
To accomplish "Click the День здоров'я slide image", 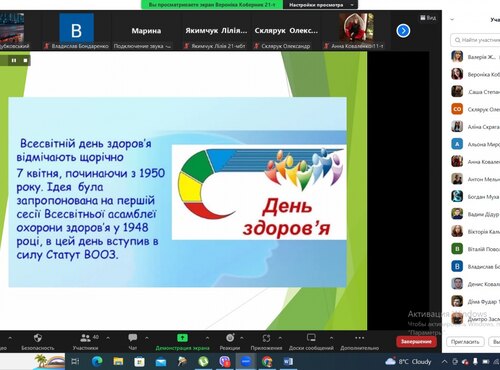I will pyautogui.click(x=259, y=192).
